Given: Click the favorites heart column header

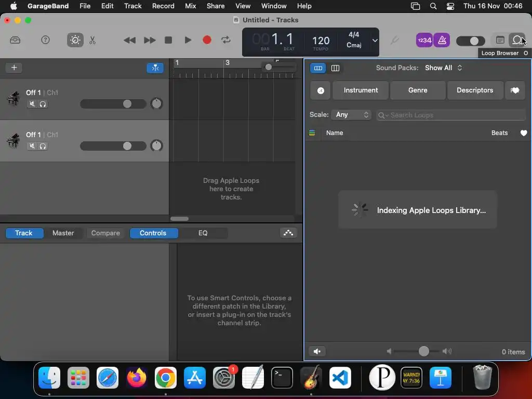Looking at the screenshot, I should pyautogui.click(x=524, y=133).
